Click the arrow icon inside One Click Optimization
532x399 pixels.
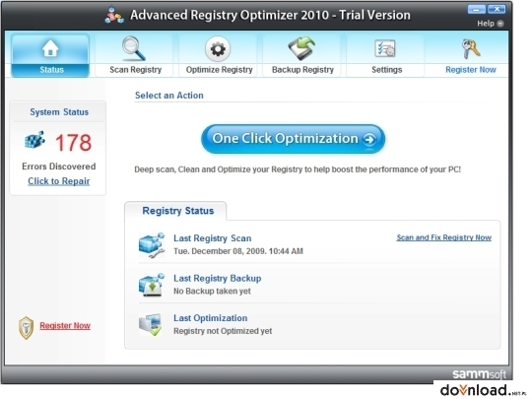pyautogui.click(x=369, y=139)
